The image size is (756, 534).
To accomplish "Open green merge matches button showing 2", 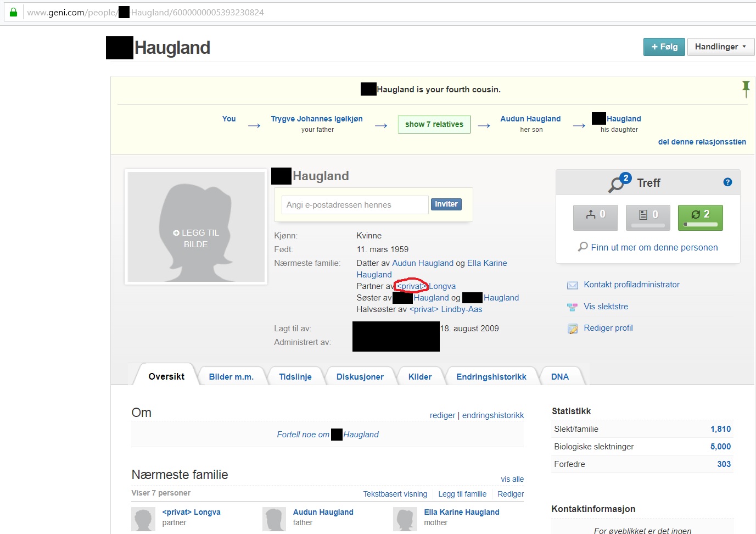I will tap(700, 218).
